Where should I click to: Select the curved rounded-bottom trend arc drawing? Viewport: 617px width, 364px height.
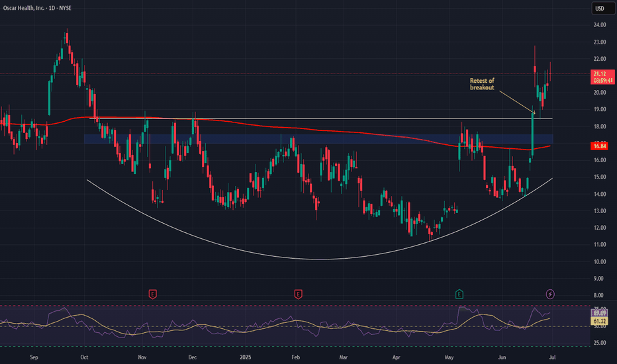pos(320,259)
